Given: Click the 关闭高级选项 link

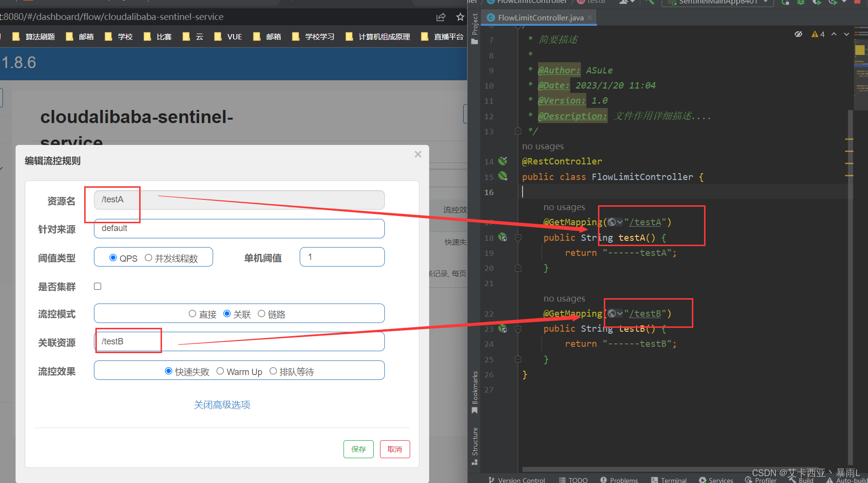Looking at the screenshot, I should [222, 405].
